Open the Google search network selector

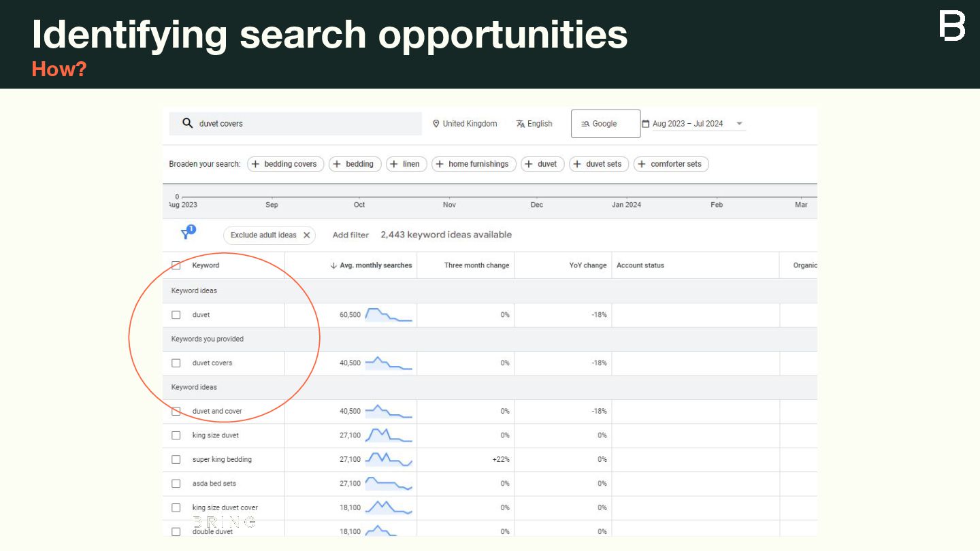(605, 124)
